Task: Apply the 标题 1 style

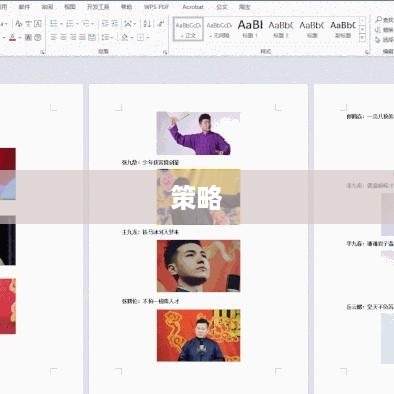Action: (250, 29)
